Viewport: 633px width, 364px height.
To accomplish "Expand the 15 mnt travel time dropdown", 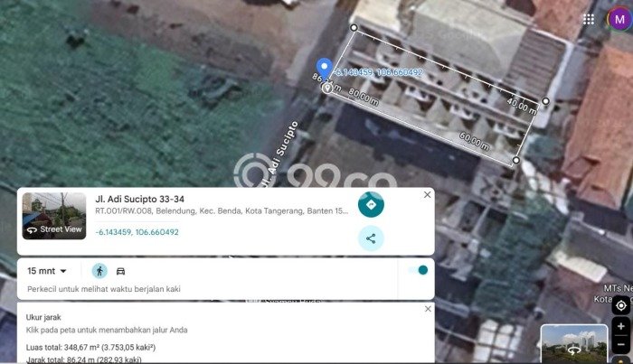I will pyautogui.click(x=47, y=271).
